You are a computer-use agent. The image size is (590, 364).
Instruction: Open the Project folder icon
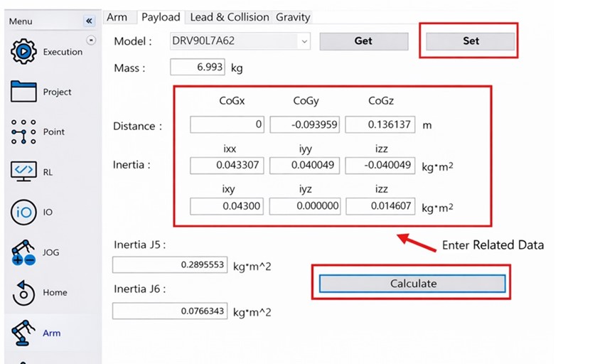(x=23, y=92)
